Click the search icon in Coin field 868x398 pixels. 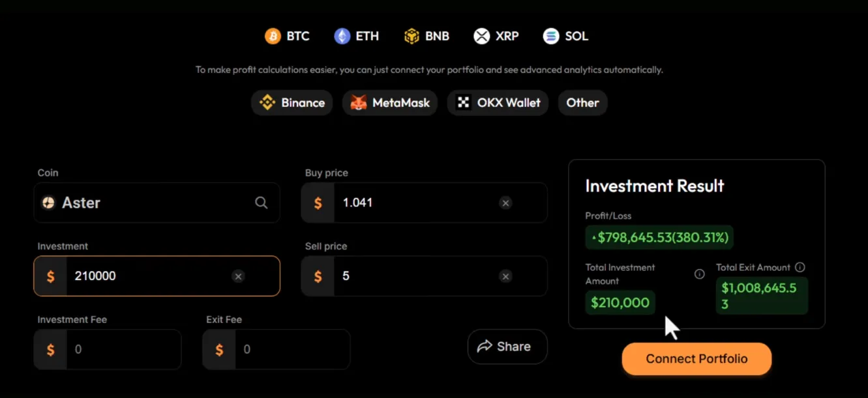tap(262, 203)
